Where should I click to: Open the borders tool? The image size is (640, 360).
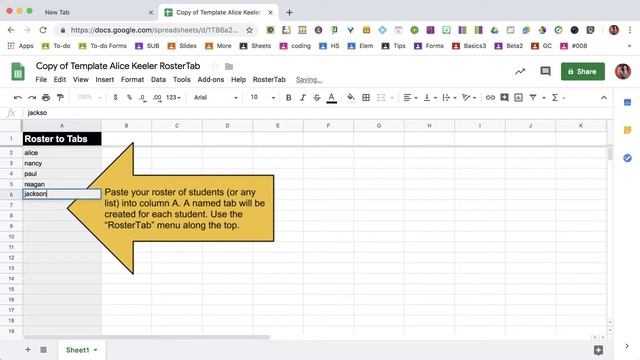366,98
